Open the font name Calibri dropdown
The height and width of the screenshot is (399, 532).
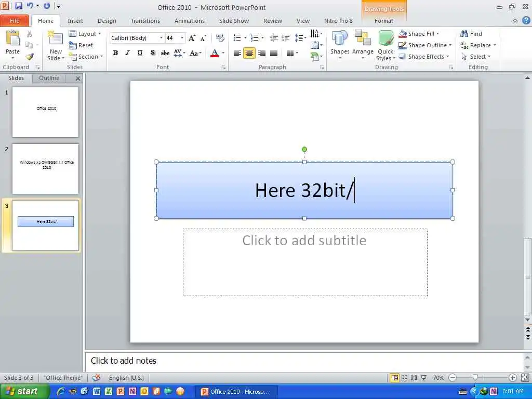point(161,38)
